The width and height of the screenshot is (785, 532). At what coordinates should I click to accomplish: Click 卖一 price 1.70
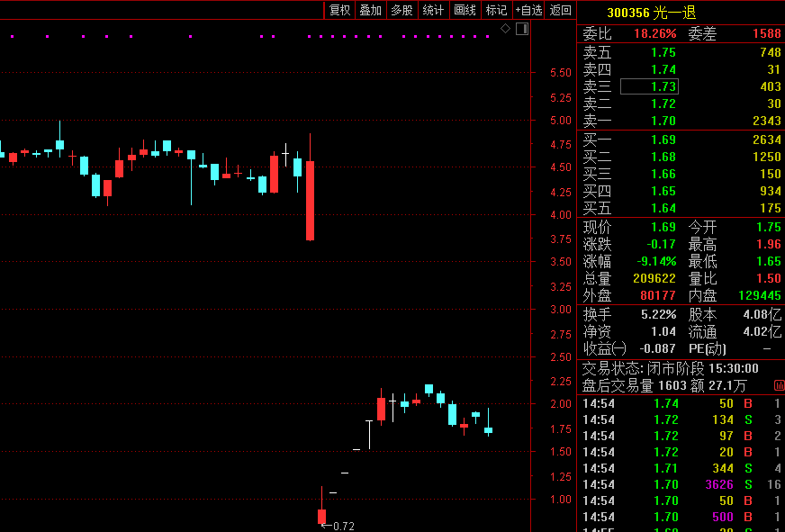coord(663,121)
